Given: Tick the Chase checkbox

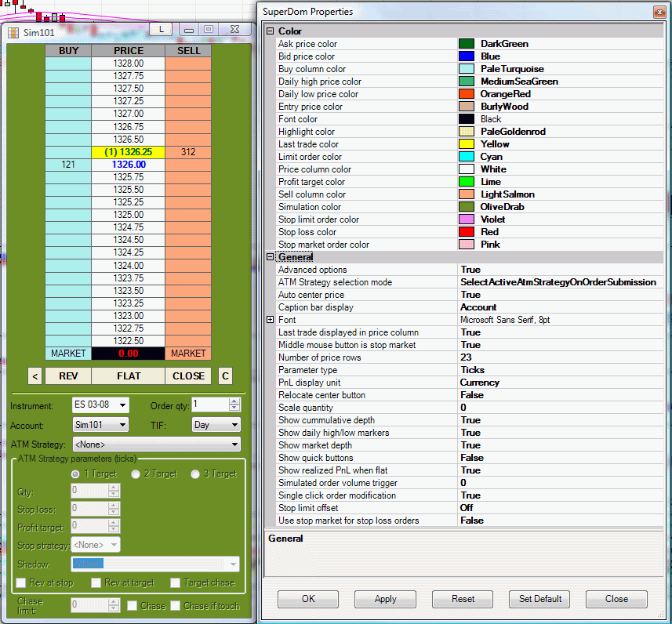Looking at the screenshot, I should 132,605.
